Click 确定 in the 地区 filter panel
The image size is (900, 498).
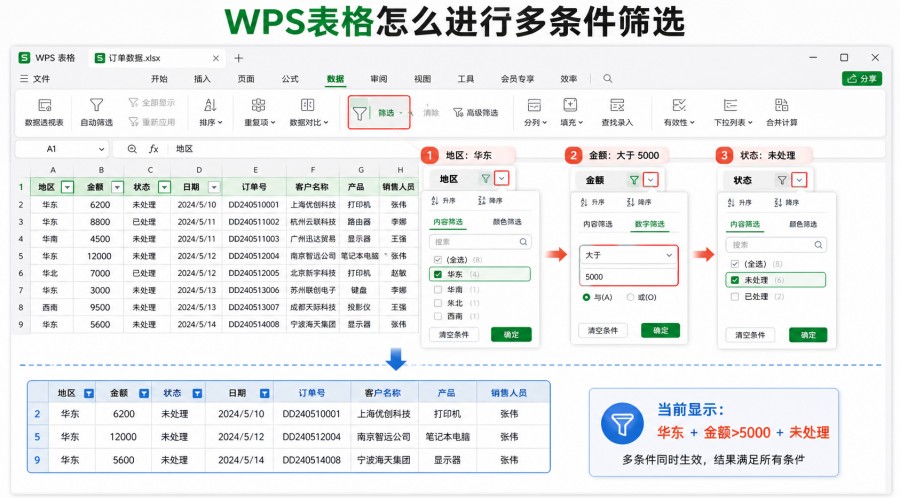pos(511,334)
